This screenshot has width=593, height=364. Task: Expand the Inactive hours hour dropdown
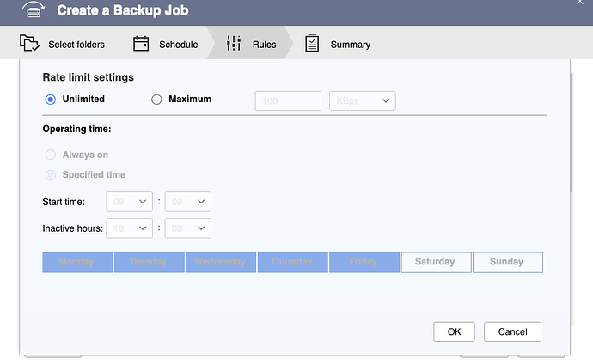(129, 228)
